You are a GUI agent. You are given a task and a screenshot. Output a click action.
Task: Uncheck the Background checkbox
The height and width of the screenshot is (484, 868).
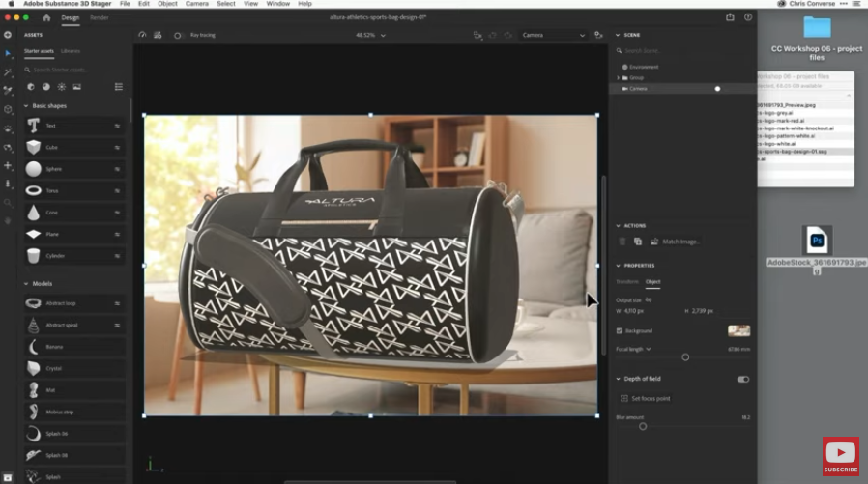tap(620, 330)
